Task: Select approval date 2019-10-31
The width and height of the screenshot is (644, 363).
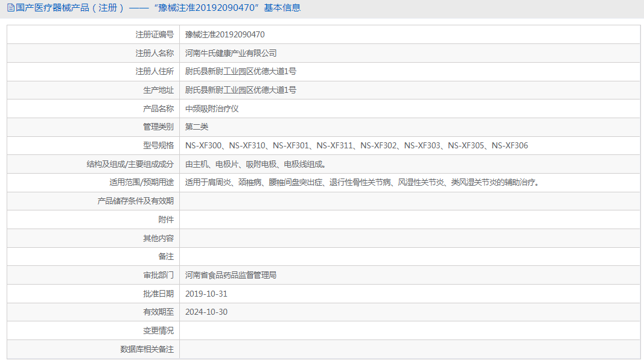Action: tap(206, 294)
